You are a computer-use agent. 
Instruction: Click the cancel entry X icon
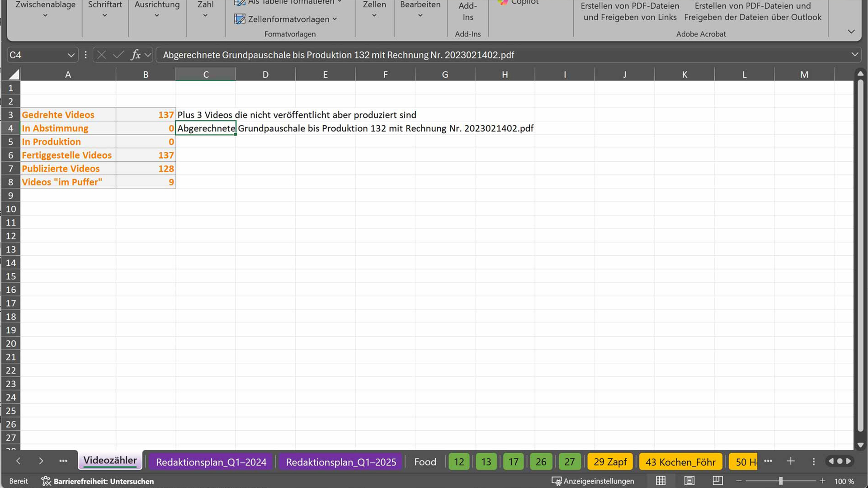coord(101,55)
